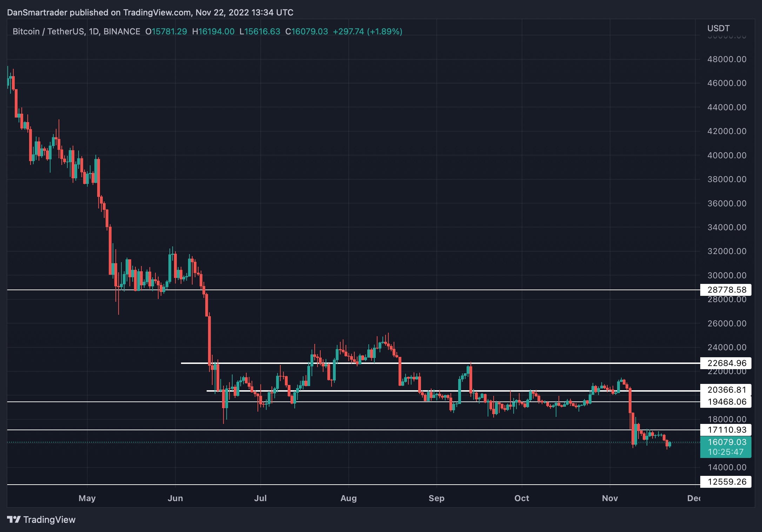
Task: Click the 36000.00 price axis tick
Action: 727,203
